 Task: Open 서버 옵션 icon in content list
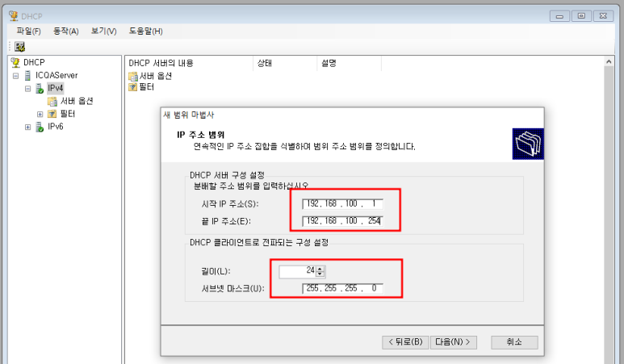[x=133, y=76]
